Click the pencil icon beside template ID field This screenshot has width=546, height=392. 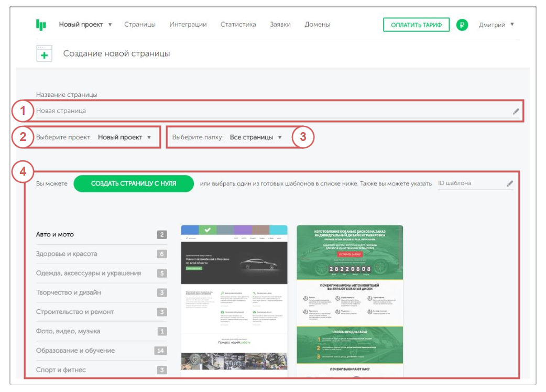pyautogui.click(x=509, y=184)
